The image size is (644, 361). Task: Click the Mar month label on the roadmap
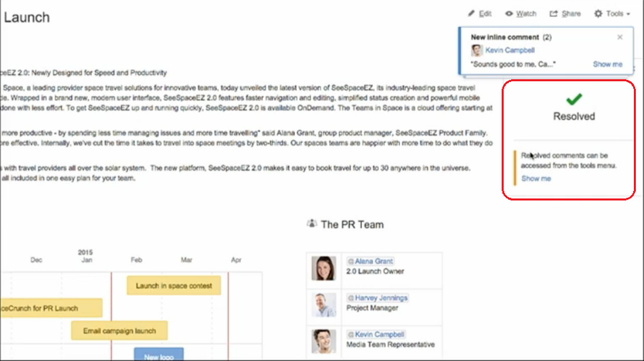(x=186, y=259)
